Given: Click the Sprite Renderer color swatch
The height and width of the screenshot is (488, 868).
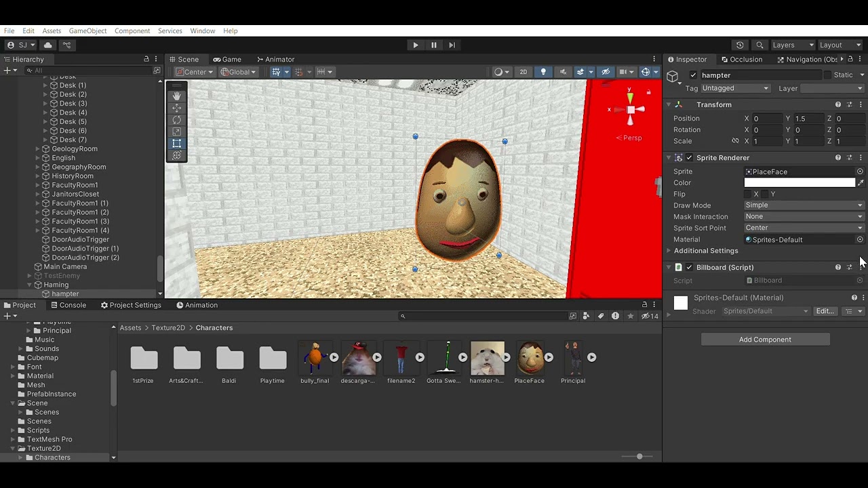Looking at the screenshot, I should tap(800, 183).
